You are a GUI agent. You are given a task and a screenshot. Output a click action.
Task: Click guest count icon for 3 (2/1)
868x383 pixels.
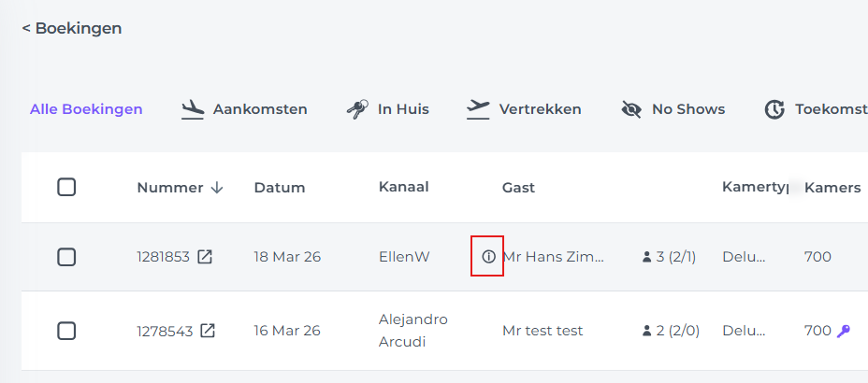[646, 257]
